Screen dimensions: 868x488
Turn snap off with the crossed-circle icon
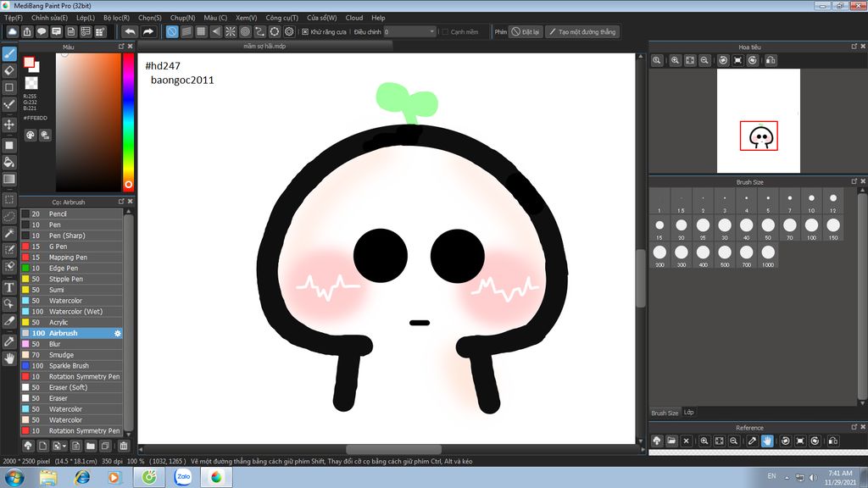point(172,31)
